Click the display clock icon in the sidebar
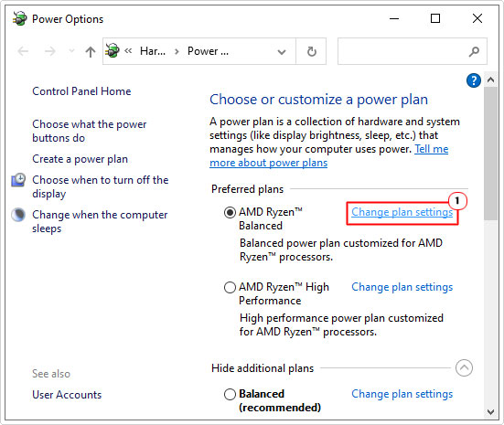This screenshot has height=425, width=504. point(18,180)
